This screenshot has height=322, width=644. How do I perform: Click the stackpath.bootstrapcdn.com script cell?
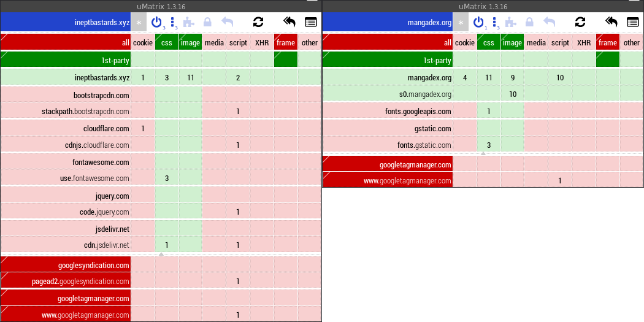click(238, 111)
